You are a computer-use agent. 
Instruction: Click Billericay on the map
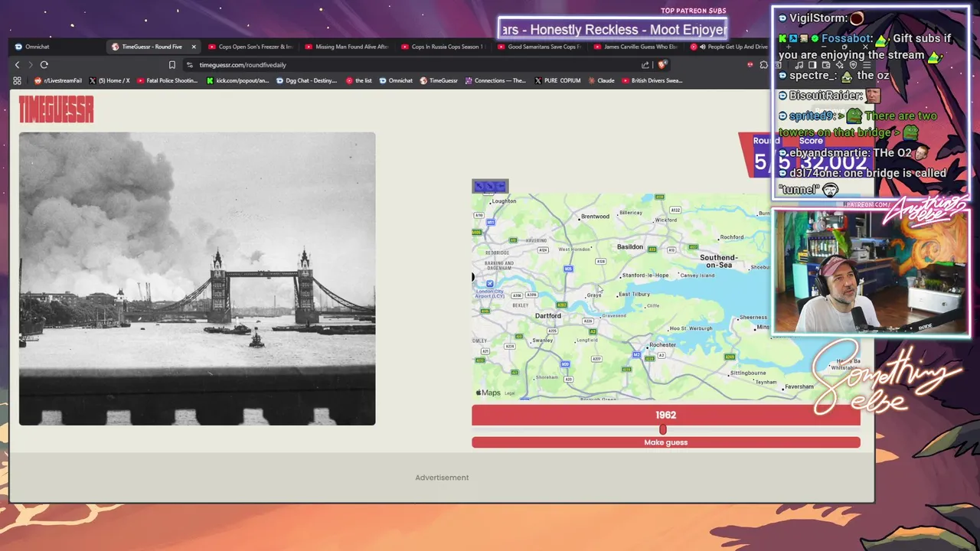point(631,212)
